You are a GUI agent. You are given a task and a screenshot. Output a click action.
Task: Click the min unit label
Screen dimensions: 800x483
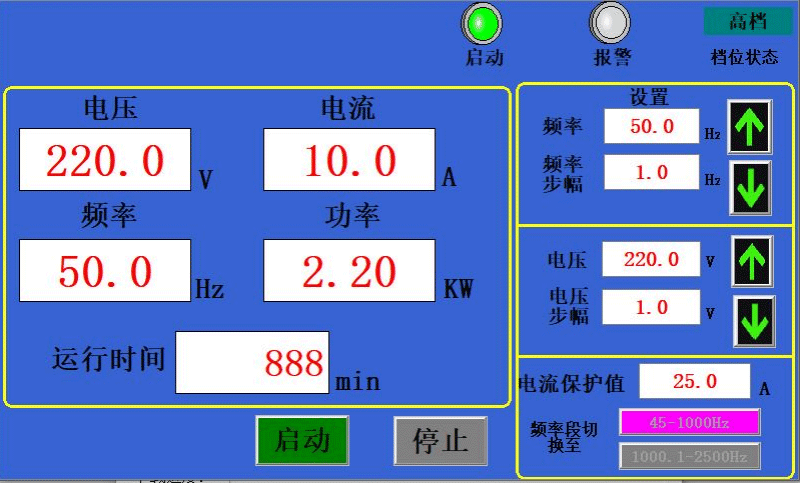click(358, 382)
